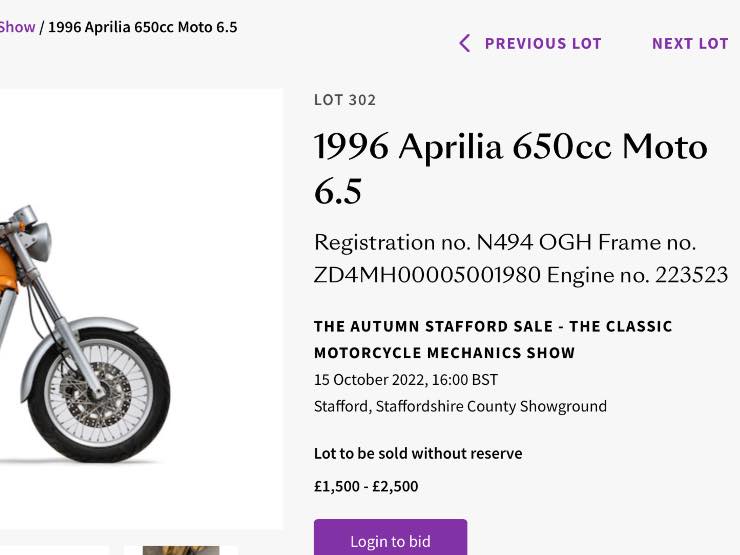740x555 pixels.
Task: Click the 15 October 2022 date text
Action: 405,380
